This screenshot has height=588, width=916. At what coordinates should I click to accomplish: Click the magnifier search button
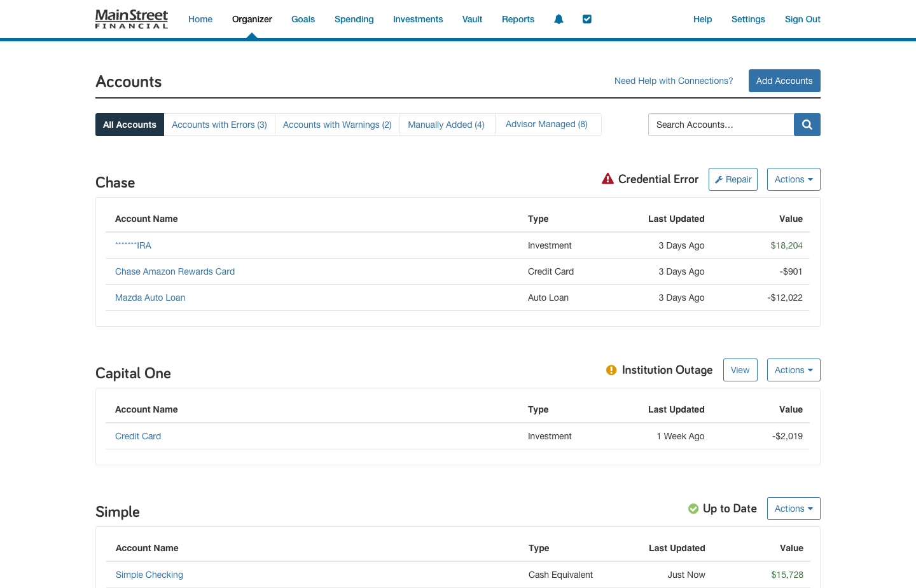click(x=807, y=125)
